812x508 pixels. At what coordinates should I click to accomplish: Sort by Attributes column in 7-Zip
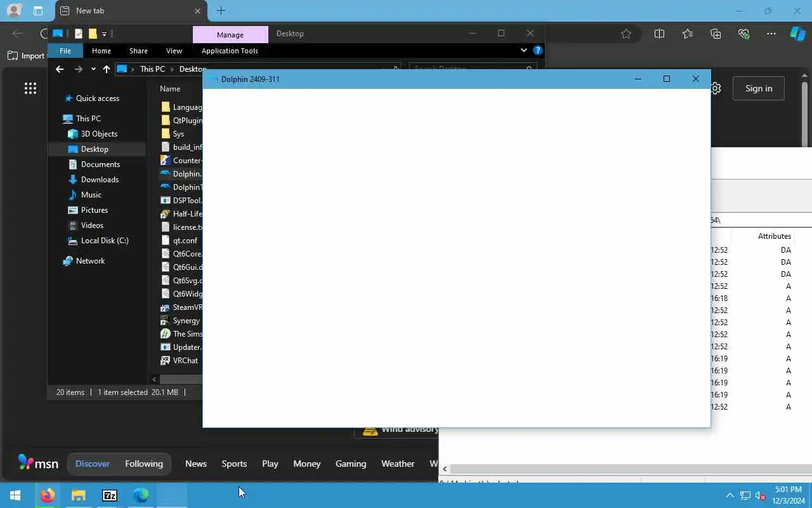(x=774, y=236)
